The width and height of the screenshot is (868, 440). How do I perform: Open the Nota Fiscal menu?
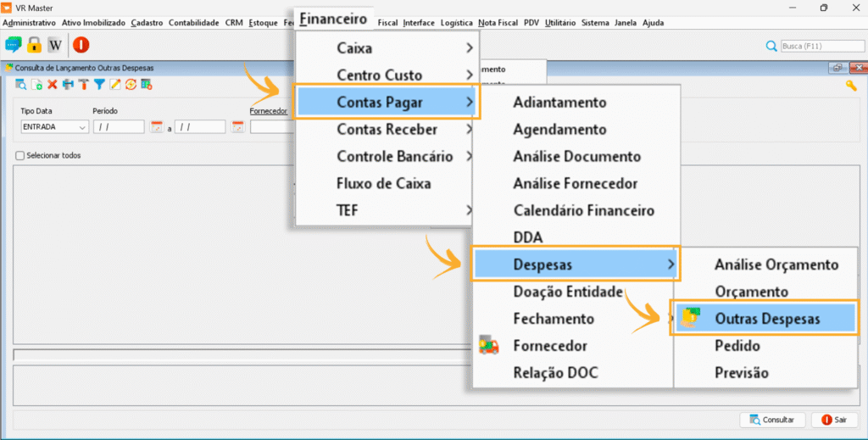coord(498,23)
